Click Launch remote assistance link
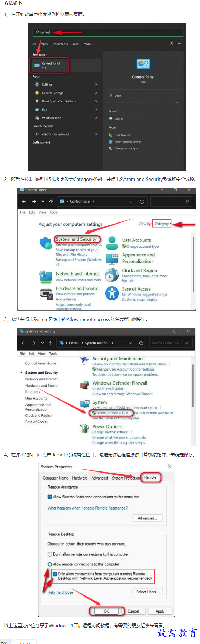 154,413
